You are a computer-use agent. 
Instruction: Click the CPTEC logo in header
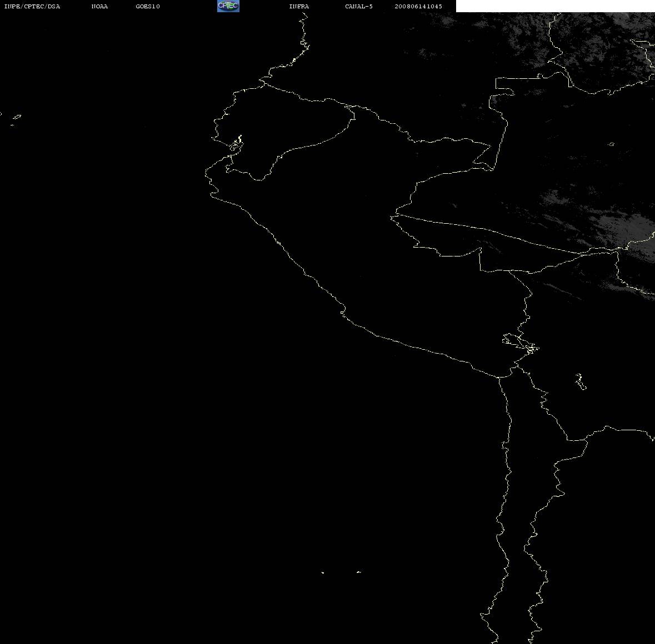click(228, 6)
